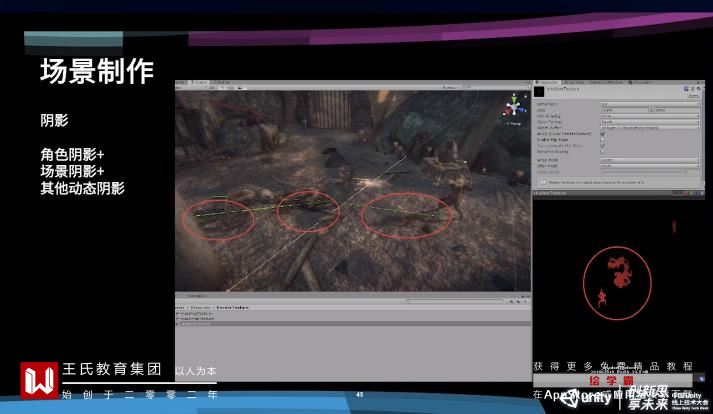This screenshot has width=713, height=414.
Task: Toggle the 2D mode button in Scene view
Action: coord(212,87)
